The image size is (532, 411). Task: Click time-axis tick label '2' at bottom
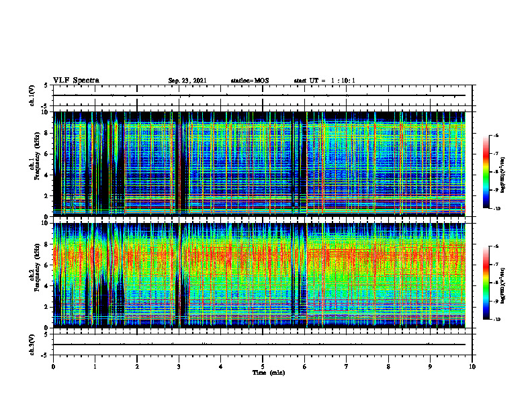137,367
